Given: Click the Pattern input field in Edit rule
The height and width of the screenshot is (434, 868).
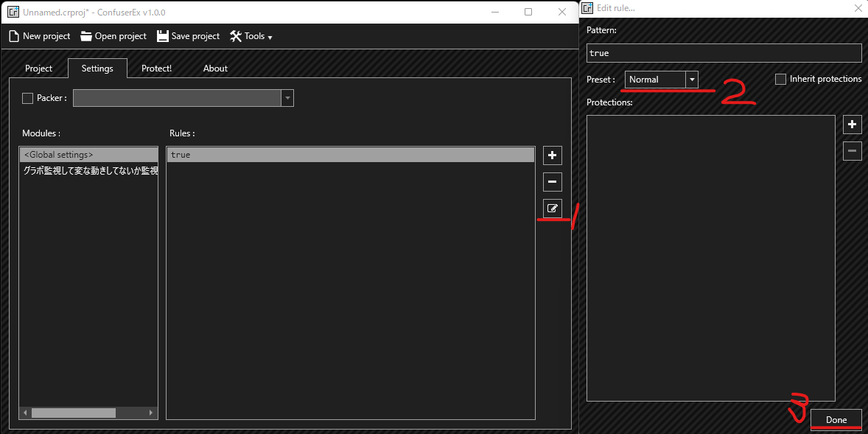Looking at the screenshot, I should tap(724, 53).
